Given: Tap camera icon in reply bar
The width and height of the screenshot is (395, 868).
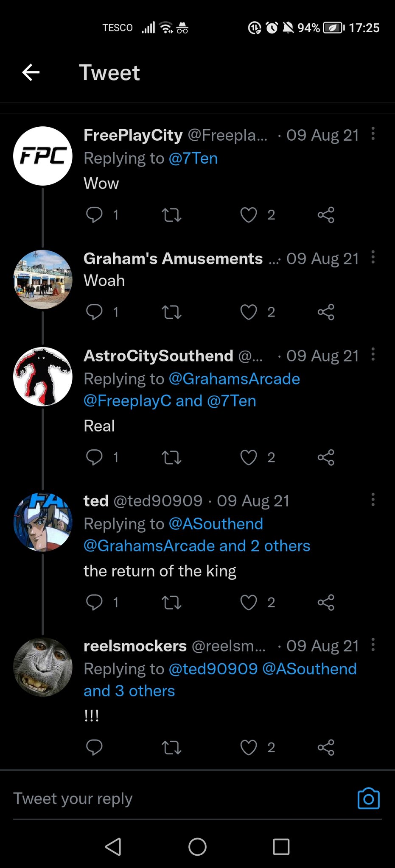Looking at the screenshot, I should pyautogui.click(x=368, y=798).
